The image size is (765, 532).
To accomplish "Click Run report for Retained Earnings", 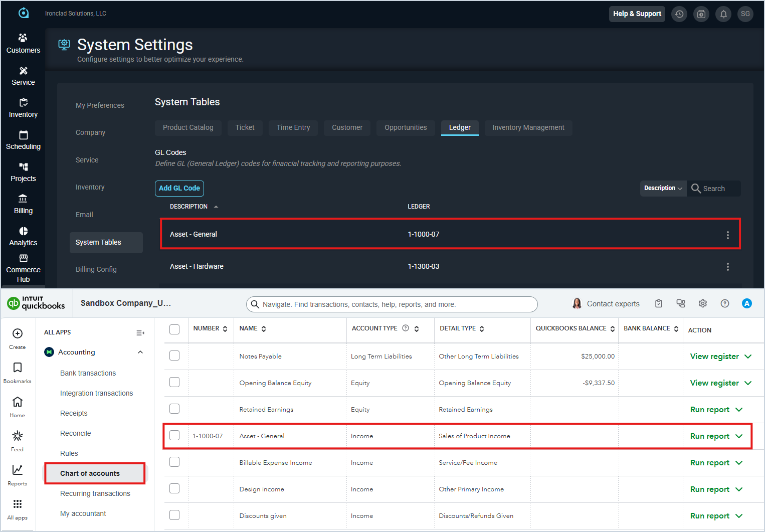I will click(x=709, y=410).
